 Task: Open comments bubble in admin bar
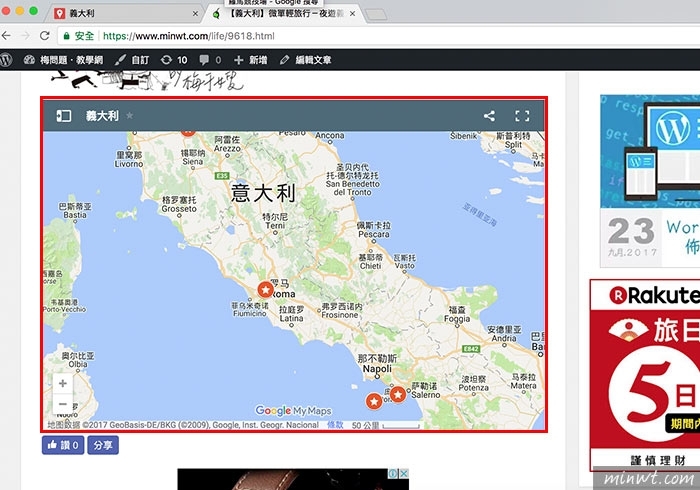pos(210,60)
